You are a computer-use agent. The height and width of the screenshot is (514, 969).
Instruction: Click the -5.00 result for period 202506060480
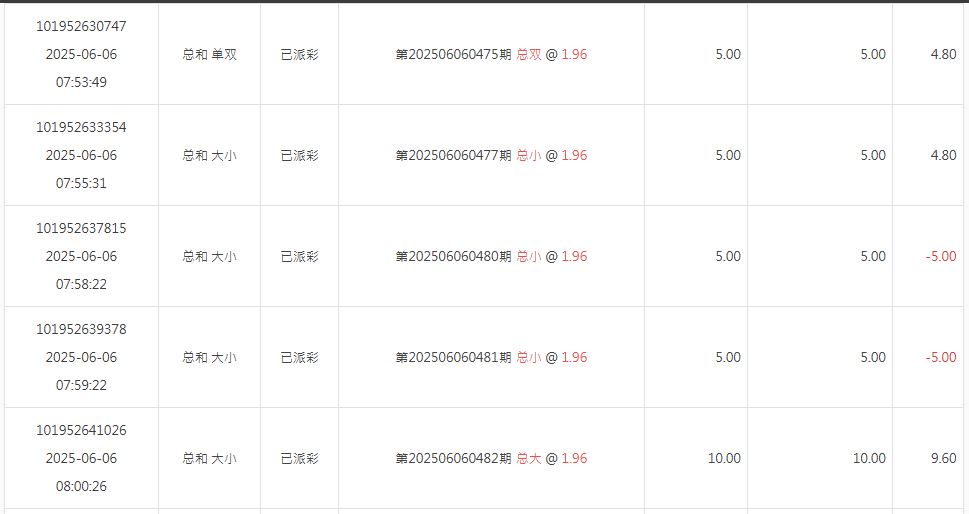coord(940,256)
